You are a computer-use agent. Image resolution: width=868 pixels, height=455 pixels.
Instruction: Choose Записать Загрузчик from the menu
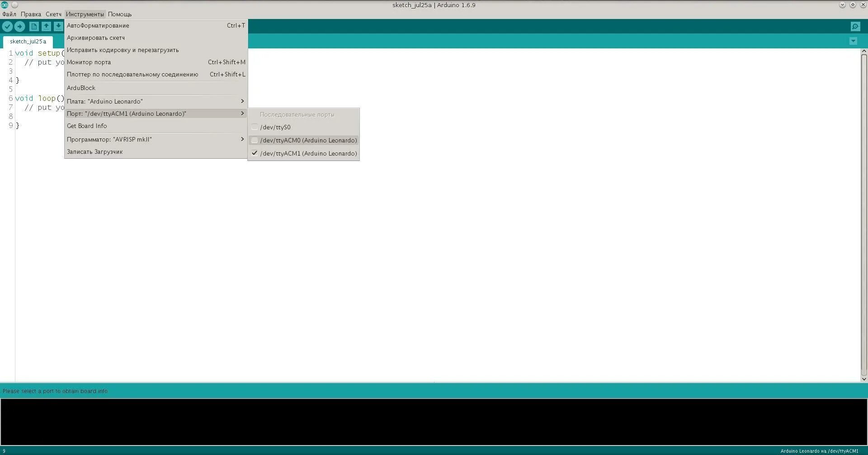(x=94, y=152)
